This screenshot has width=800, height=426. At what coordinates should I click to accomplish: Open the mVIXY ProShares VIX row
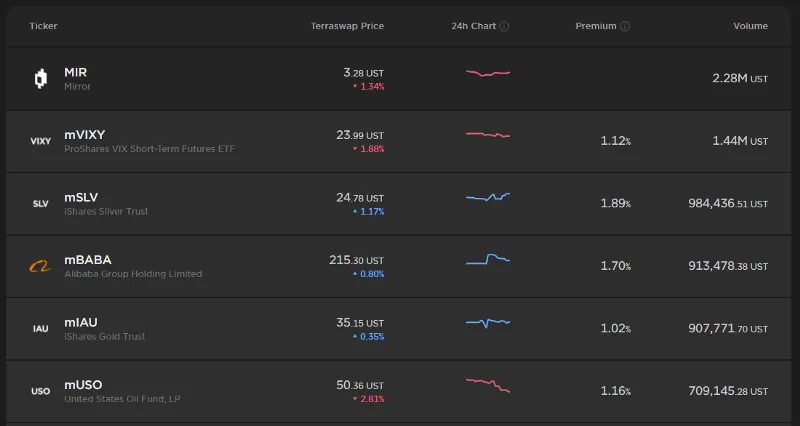click(x=398, y=141)
